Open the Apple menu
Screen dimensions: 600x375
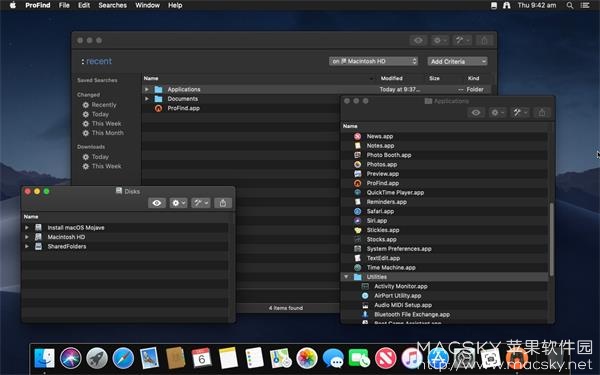[x=13, y=5]
